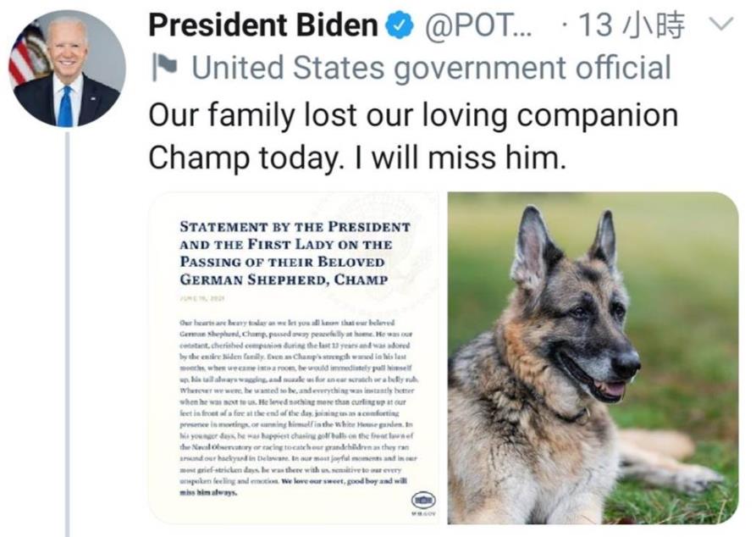This screenshot has width=756, height=537.
Task: Open the tweet options chevron menu
Action: (720, 26)
